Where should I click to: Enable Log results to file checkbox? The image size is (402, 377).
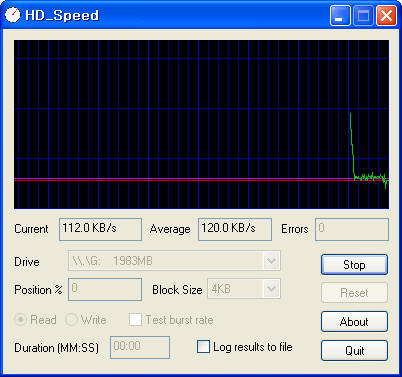203,346
